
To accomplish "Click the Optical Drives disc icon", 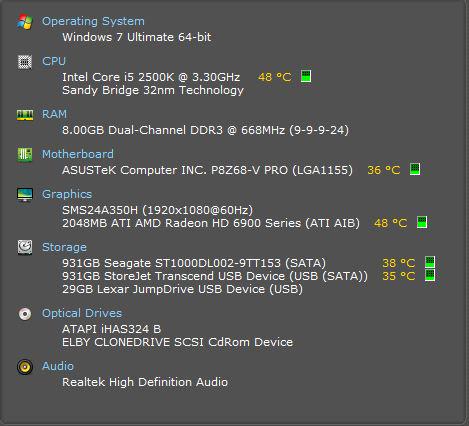I will [x=25, y=314].
